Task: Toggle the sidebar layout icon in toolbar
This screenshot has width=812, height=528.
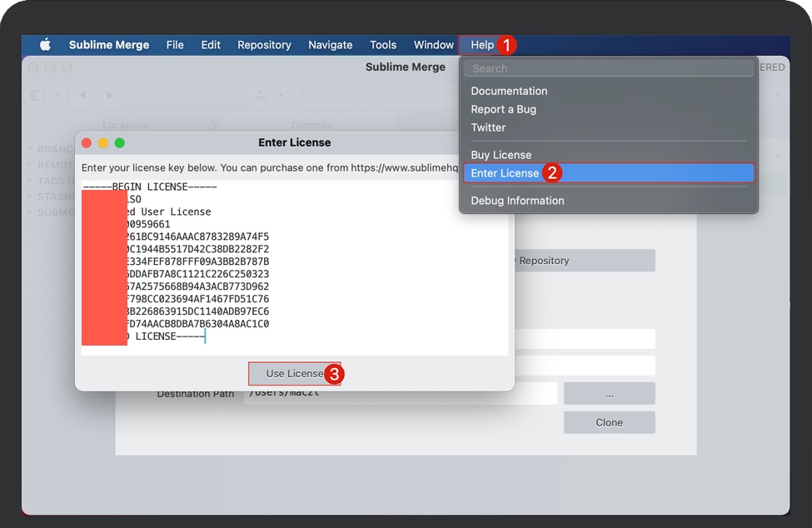Action: (37, 95)
